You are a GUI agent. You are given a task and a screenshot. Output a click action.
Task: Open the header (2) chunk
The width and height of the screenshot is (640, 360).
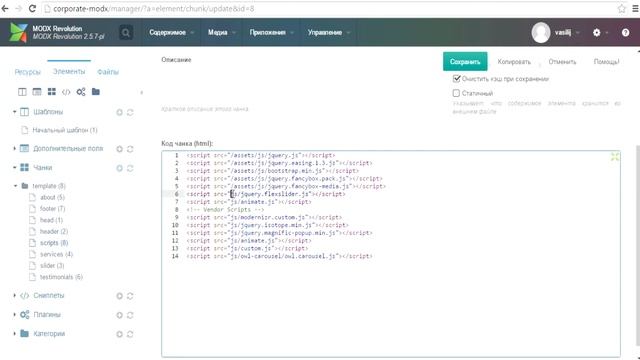pyautogui.click(x=54, y=231)
